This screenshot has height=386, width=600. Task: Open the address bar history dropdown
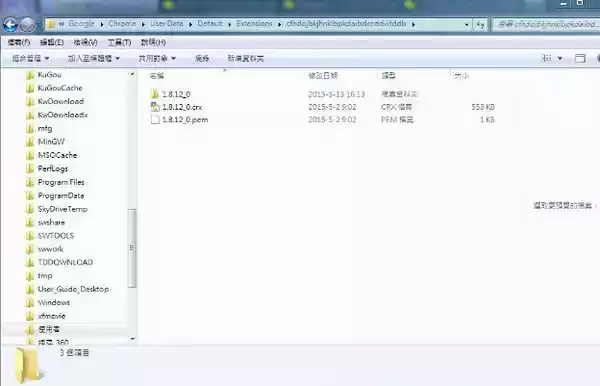pyautogui.click(x=466, y=25)
